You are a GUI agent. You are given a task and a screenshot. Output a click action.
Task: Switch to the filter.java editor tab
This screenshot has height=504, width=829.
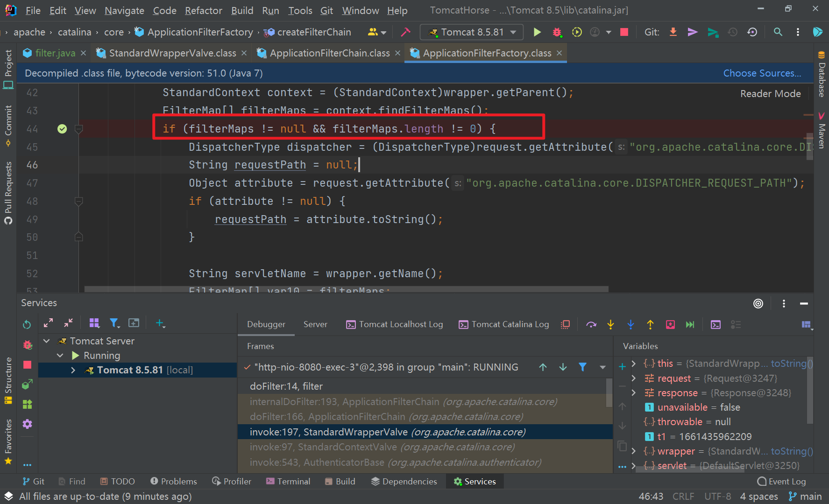54,53
